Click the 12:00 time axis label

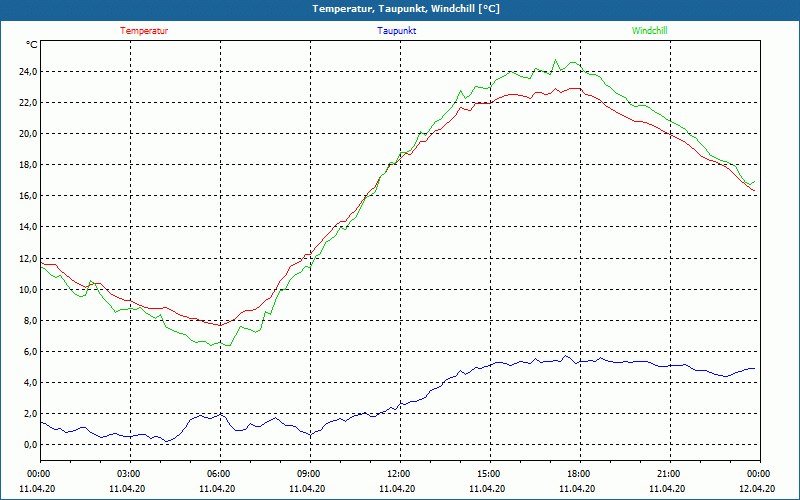click(398, 474)
